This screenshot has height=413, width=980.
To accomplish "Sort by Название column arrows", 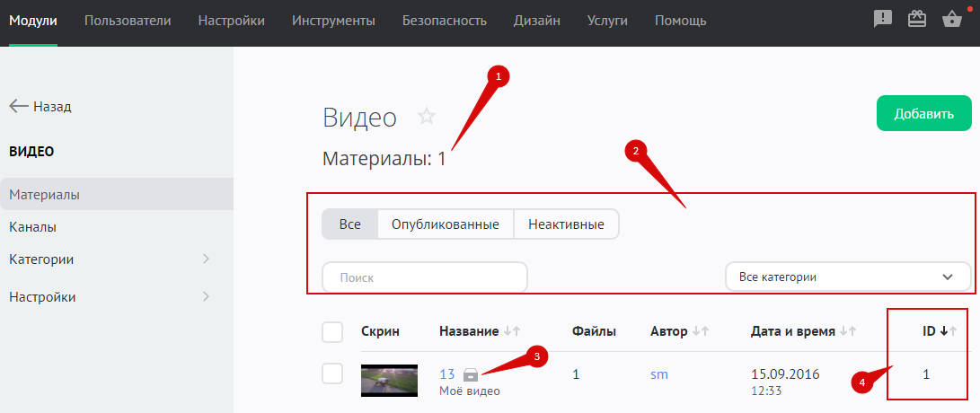I will (x=512, y=332).
